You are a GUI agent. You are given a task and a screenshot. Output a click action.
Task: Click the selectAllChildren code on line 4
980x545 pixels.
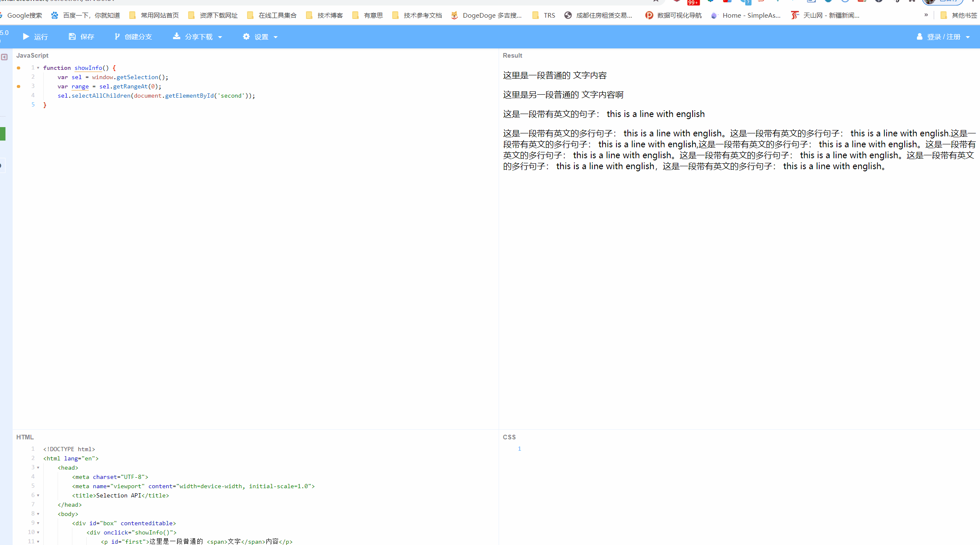coord(101,96)
